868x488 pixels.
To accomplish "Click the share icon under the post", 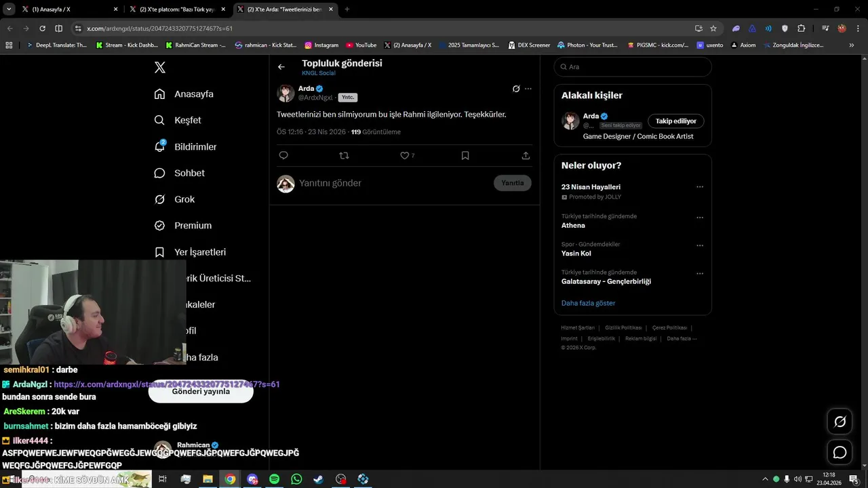I will tap(526, 155).
